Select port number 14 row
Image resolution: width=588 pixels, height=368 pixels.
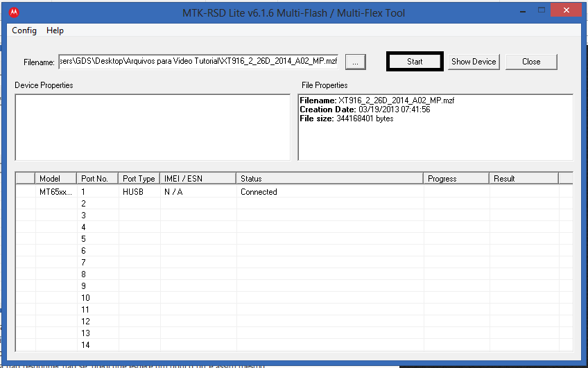point(294,344)
